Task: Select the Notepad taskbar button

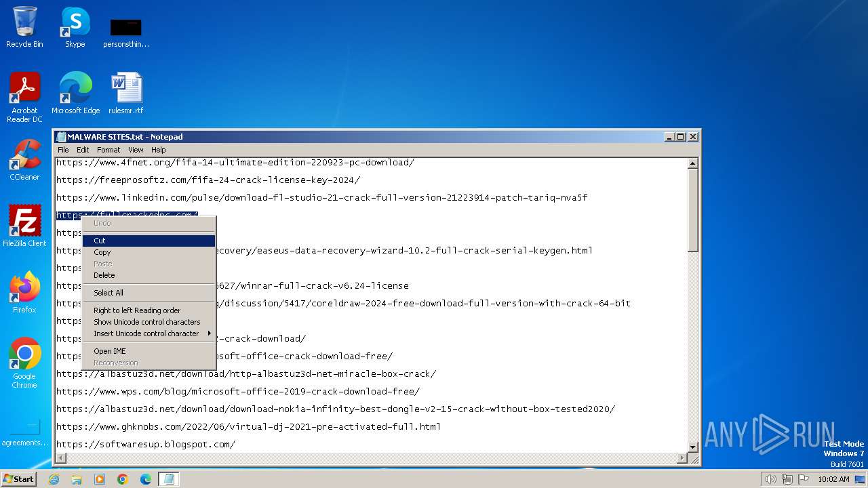Action: tap(169, 479)
